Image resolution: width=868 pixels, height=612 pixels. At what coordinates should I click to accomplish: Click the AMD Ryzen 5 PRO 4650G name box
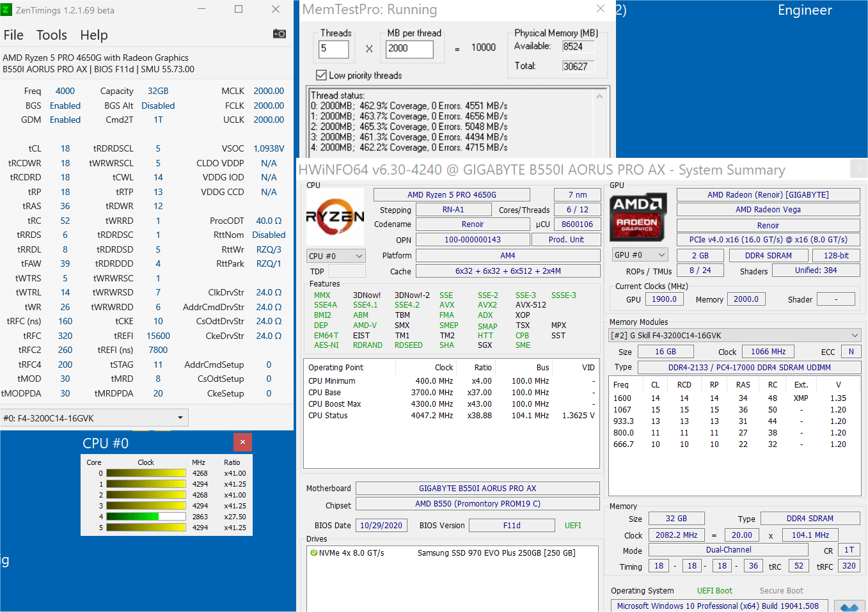click(x=452, y=194)
